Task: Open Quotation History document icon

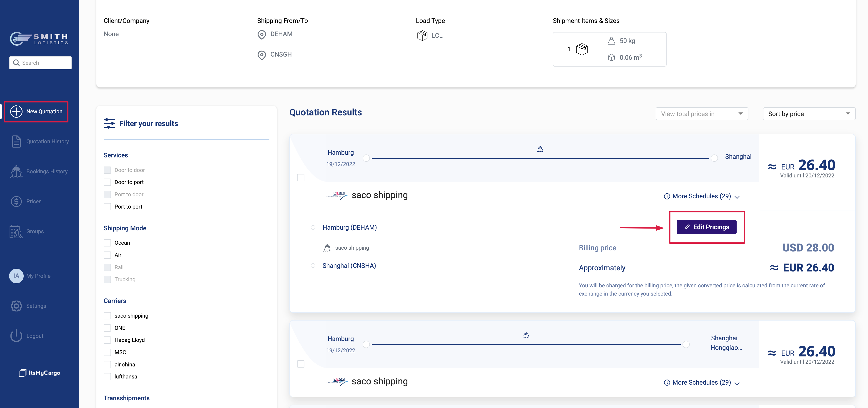Action: pos(16,141)
